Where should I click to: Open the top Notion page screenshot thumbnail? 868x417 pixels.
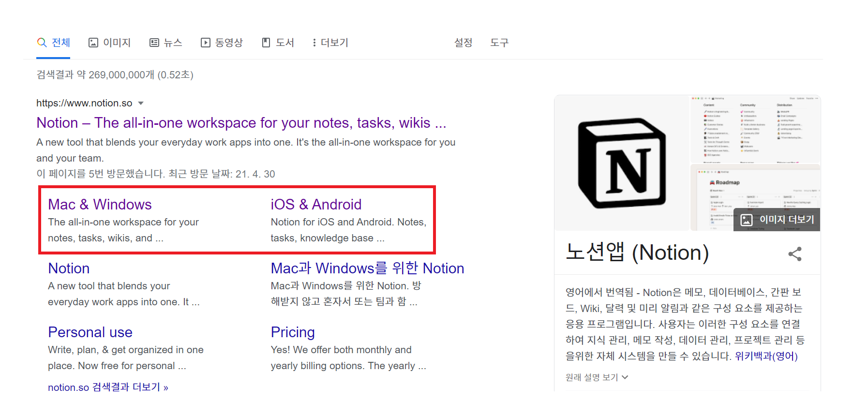[x=755, y=129]
